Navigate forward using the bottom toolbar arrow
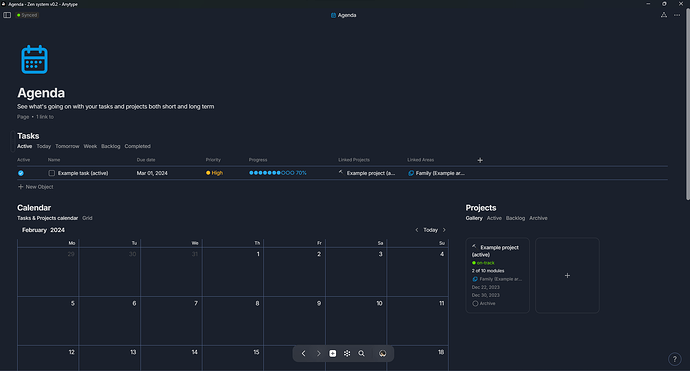This screenshot has width=690, height=371. click(319, 353)
